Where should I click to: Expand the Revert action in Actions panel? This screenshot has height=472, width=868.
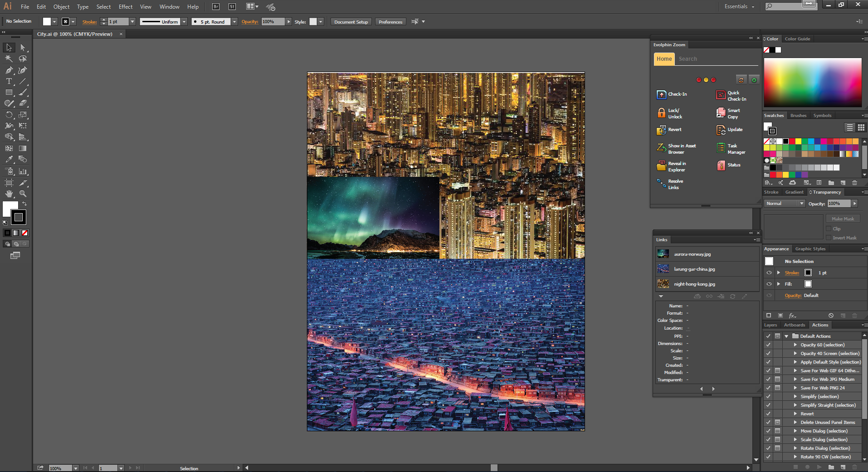pyautogui.click(x=795, y=414)
